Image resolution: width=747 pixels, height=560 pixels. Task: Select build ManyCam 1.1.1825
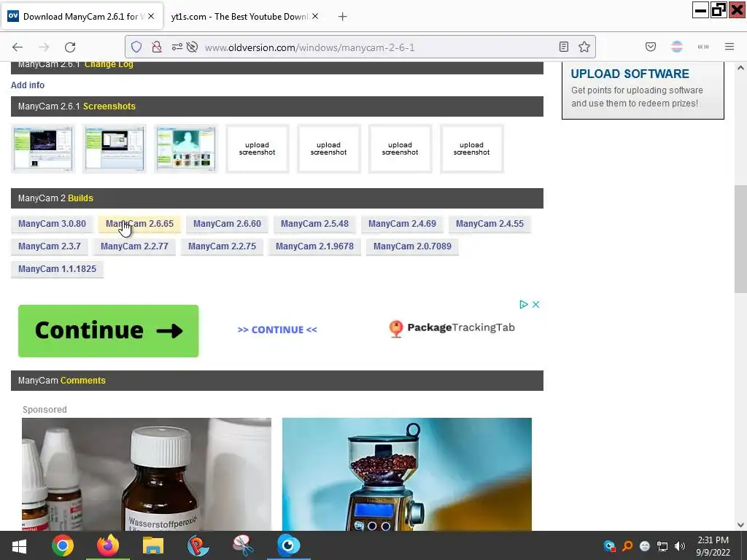tap(57, 269)
